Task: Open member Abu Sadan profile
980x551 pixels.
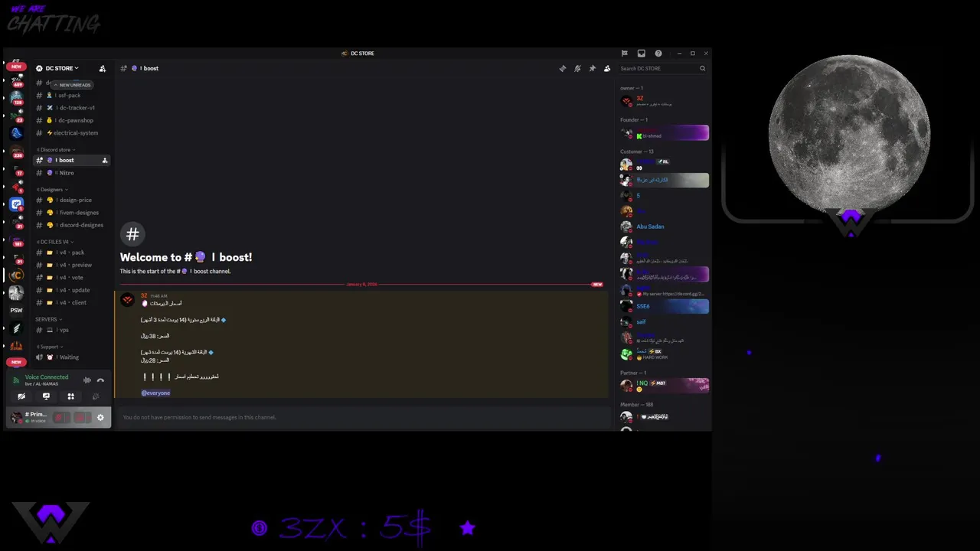Action: click(x=664, y=227)
